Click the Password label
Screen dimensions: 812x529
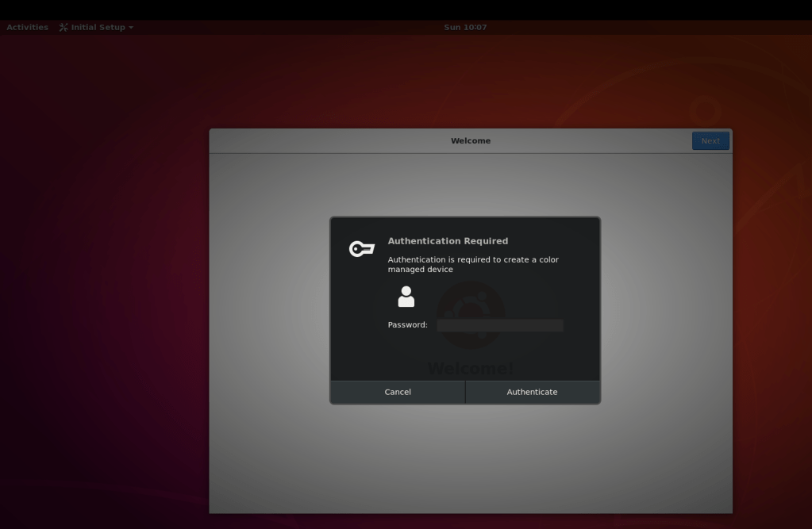pos(407,325)
